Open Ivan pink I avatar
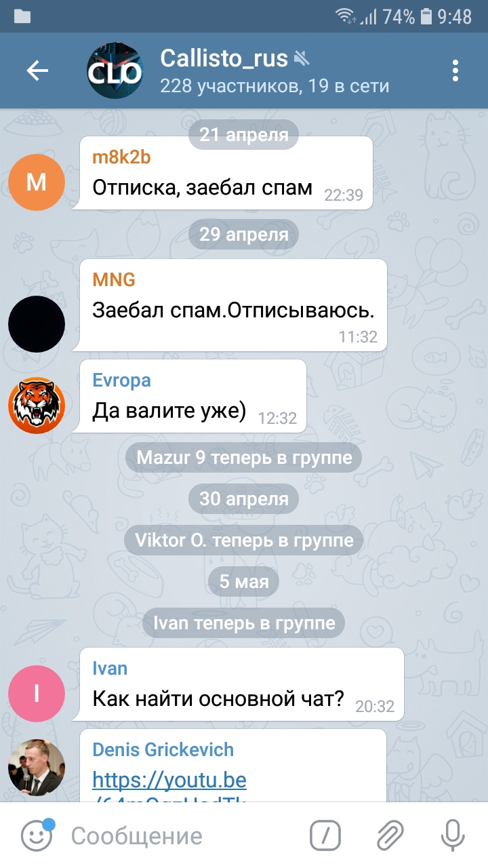The width and height of the screenshot is (488, 868). click(x=37, y=693)
